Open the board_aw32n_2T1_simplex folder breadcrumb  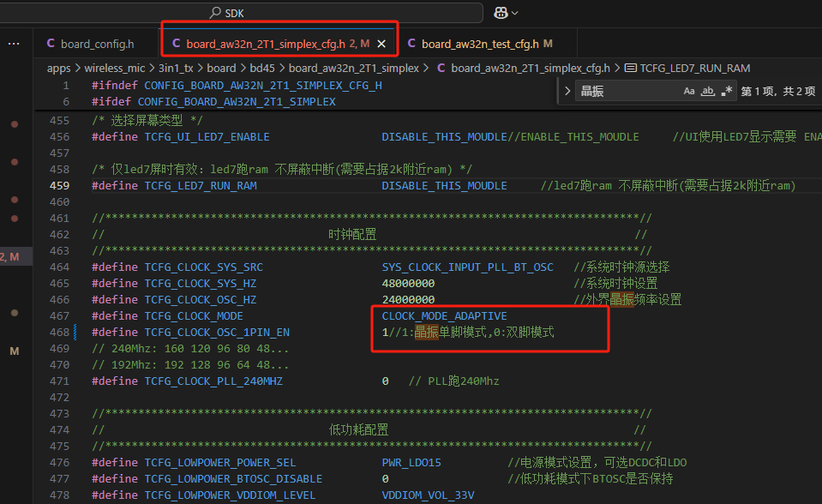click(x=354, y=69)
